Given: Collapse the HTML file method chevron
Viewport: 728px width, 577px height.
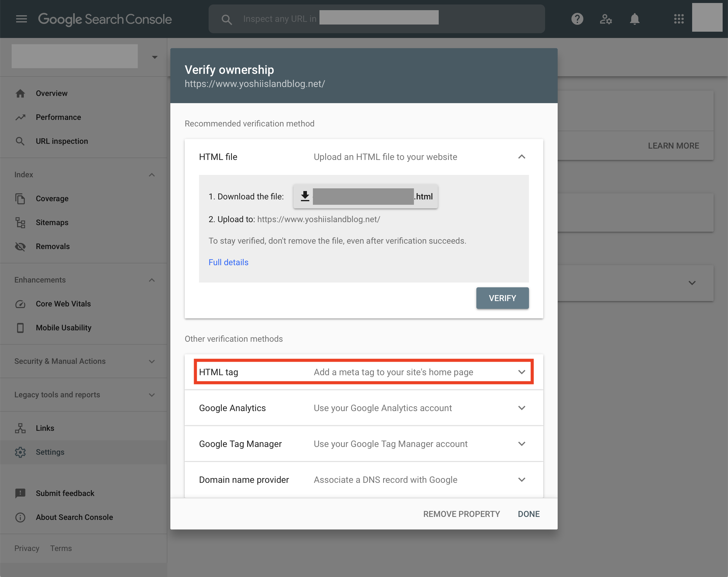Looking at the screenshot, I should pos(522,157).
